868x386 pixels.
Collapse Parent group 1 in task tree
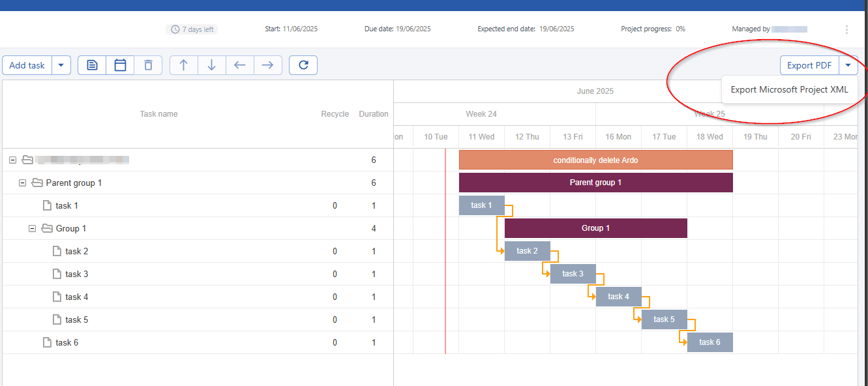point(22,183)
